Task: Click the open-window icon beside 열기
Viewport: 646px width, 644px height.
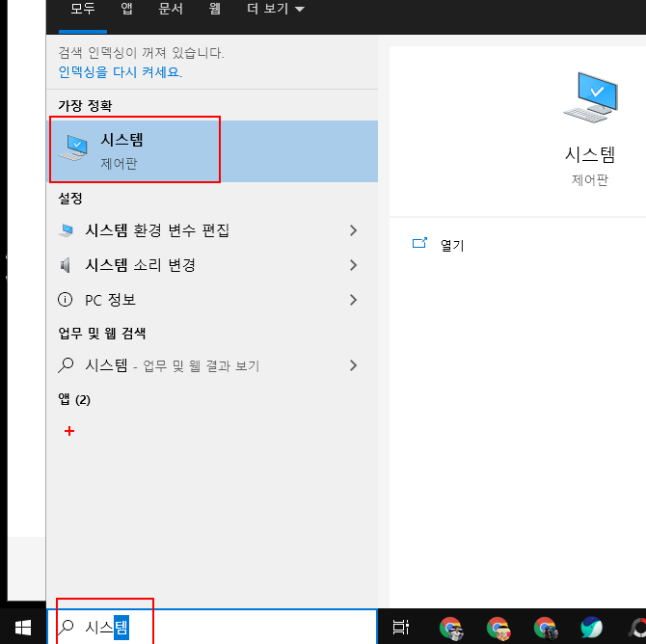Action: pos(419,243)
